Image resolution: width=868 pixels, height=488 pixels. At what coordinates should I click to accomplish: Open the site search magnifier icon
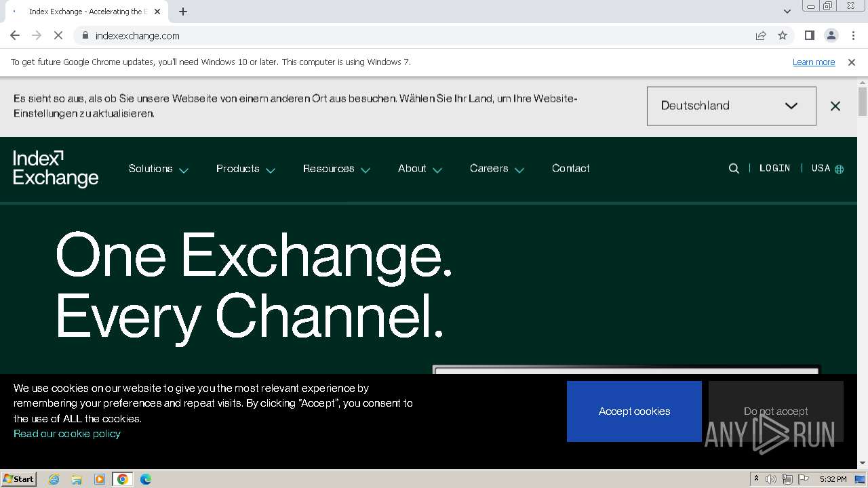734,169
